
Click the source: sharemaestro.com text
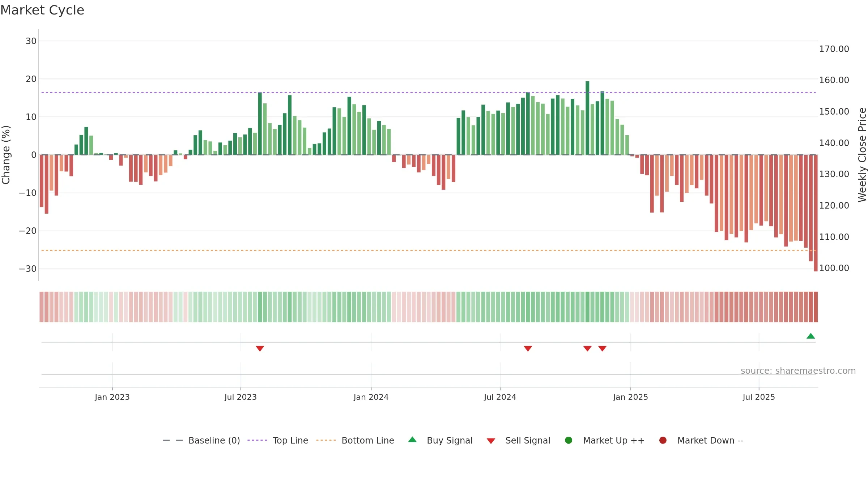(x=798, y=371)
